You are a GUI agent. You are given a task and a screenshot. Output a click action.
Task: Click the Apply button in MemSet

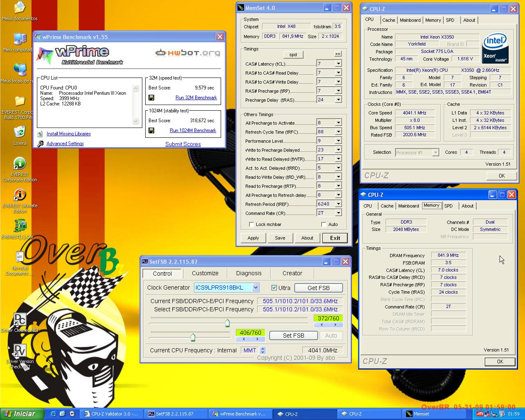click(253, 238)
